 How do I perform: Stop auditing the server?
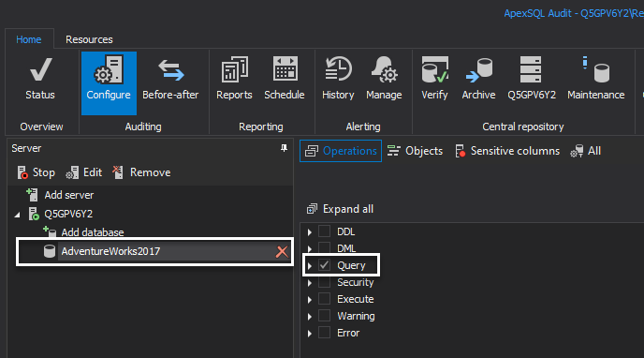pyautogui.click(x=37, y=172)
